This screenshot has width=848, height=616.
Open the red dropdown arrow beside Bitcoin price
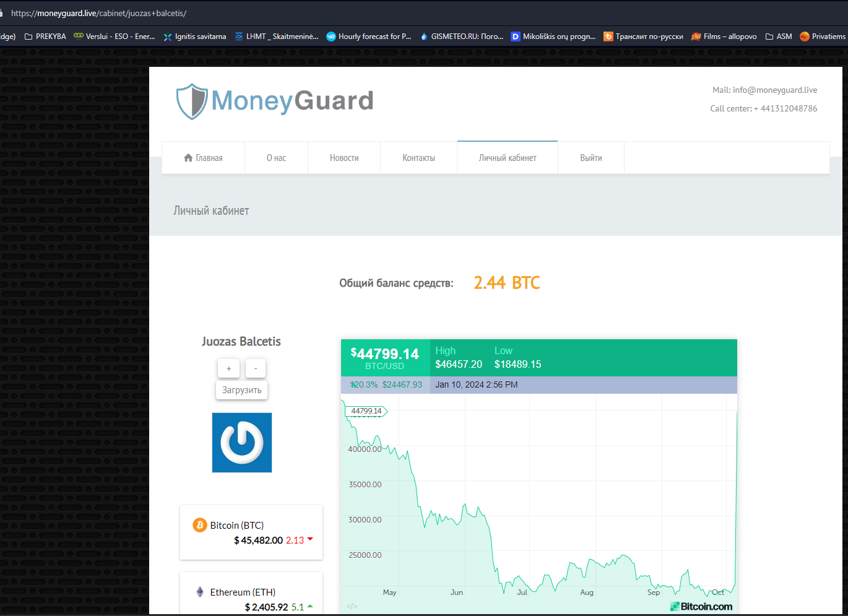[x=309, y=540]
